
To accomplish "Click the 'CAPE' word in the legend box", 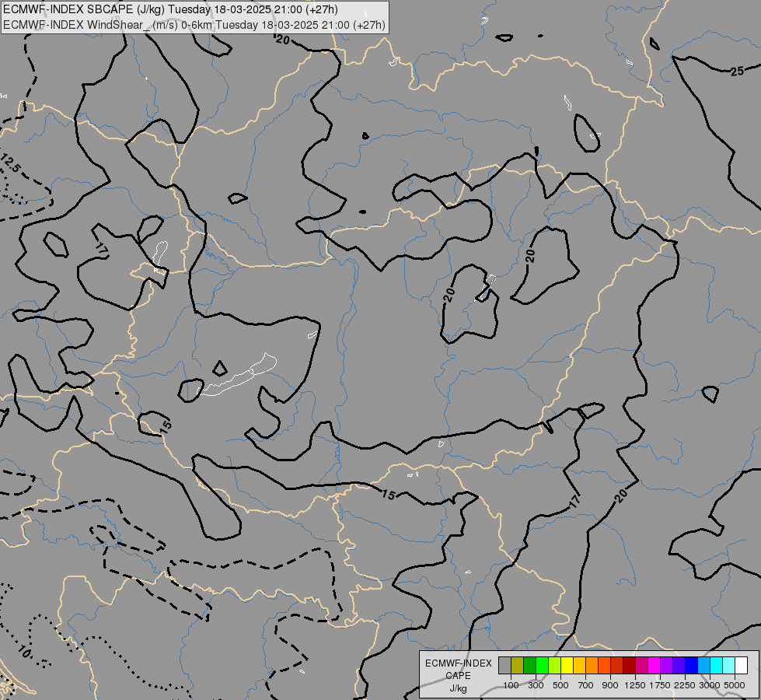I will click(x=458, y=676).
